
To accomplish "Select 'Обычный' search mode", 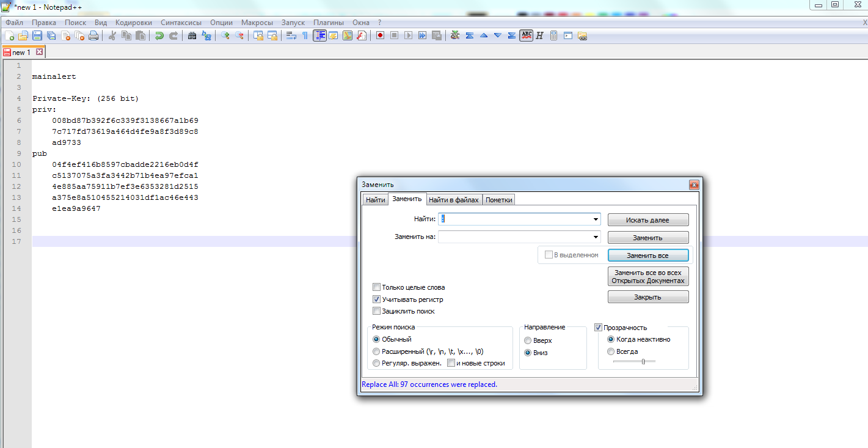I will tap(376, 339).
